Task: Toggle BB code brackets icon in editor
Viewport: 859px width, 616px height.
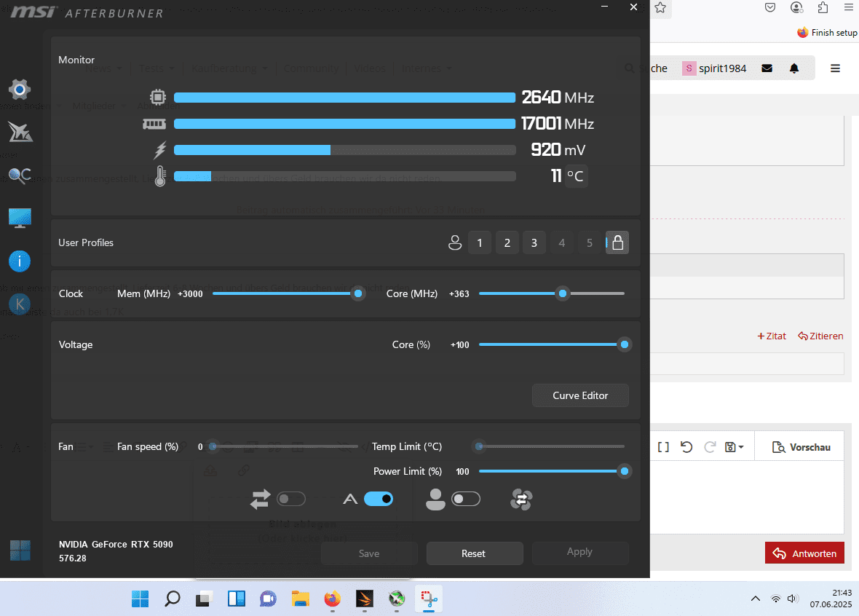Action: click(x=663, y=447)
